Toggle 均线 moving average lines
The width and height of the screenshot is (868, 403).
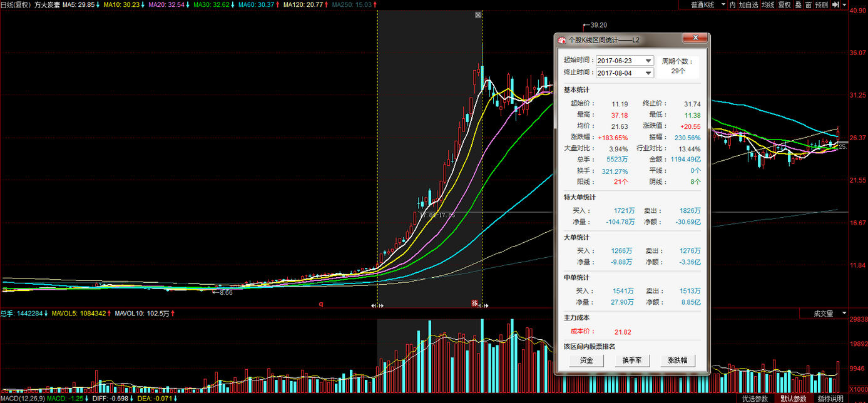[x=768, y=5]
